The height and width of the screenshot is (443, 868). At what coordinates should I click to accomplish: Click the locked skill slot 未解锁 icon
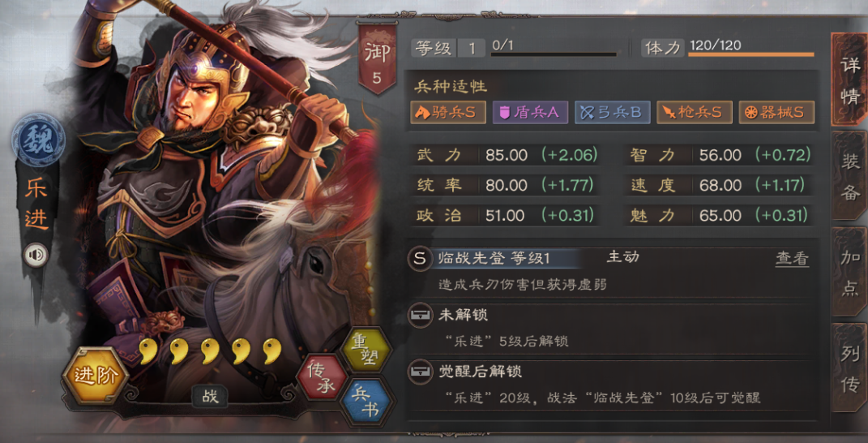420,316
